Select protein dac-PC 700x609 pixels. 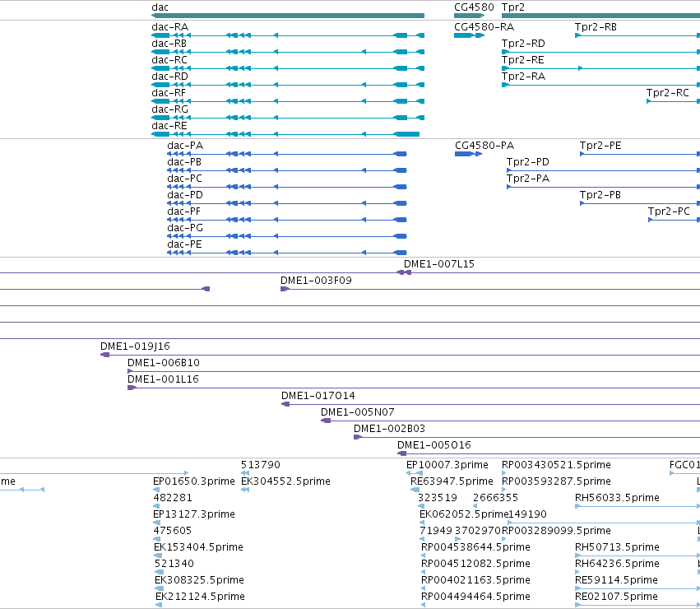coord(286,187)
